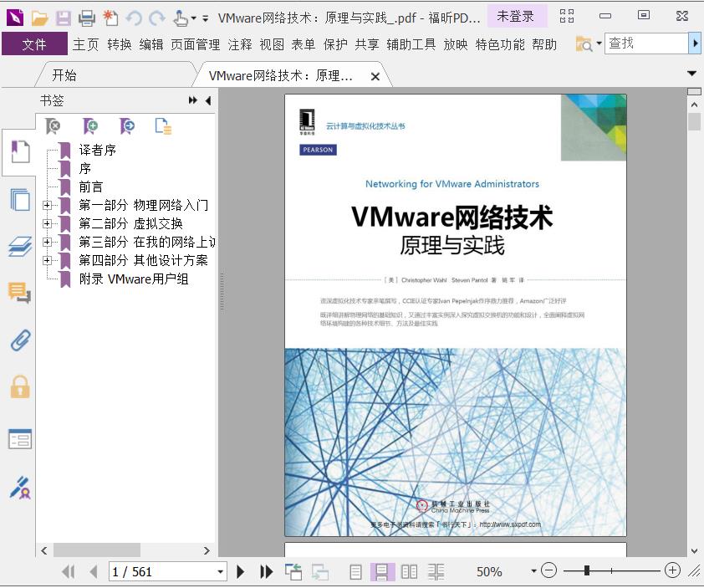Open the 辅助工具 ribbon tab

click(411, 44)
